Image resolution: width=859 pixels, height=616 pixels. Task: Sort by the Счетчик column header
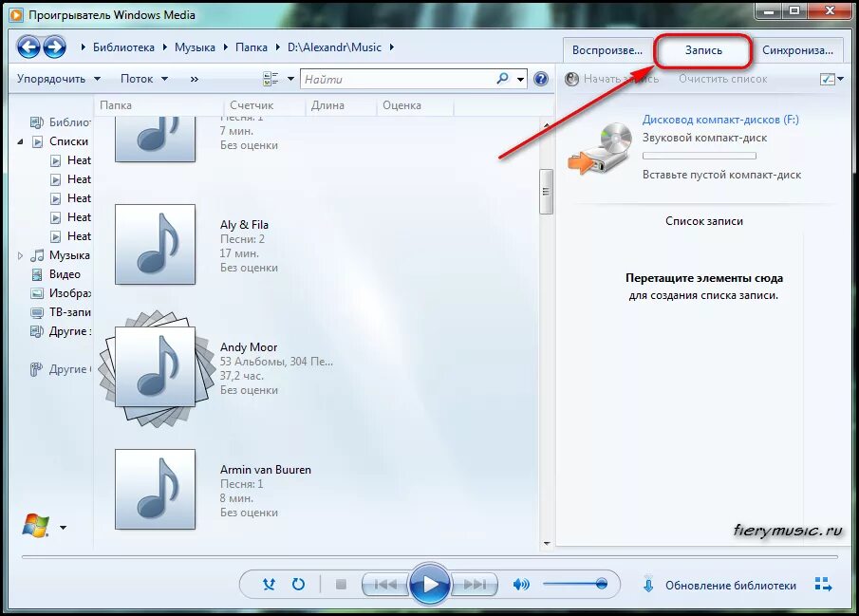[x=264, y=105]
